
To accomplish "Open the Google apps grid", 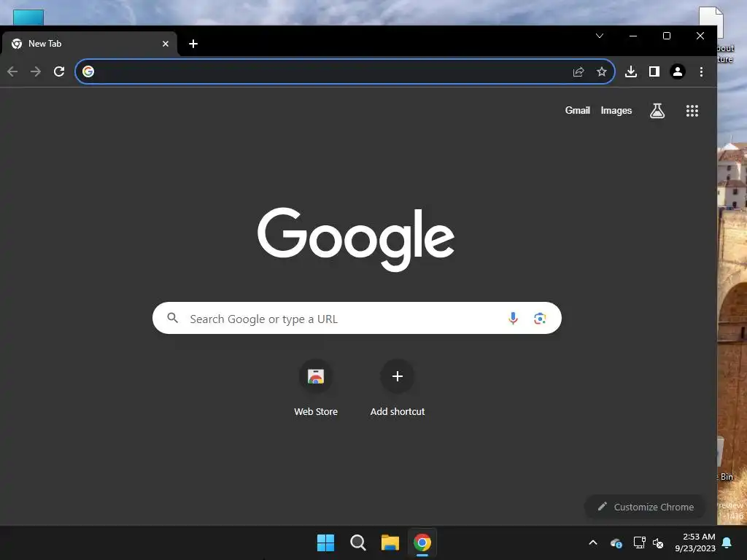I will (x=692, y=111).
